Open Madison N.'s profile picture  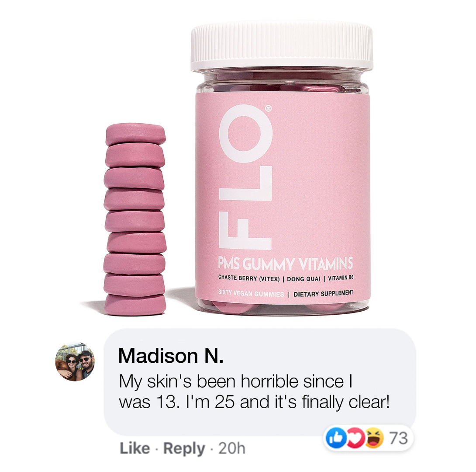coord(75,361)
